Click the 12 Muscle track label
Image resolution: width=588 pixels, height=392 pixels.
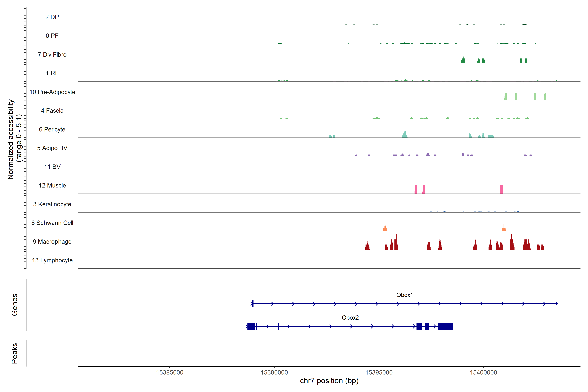pos(52,186)
